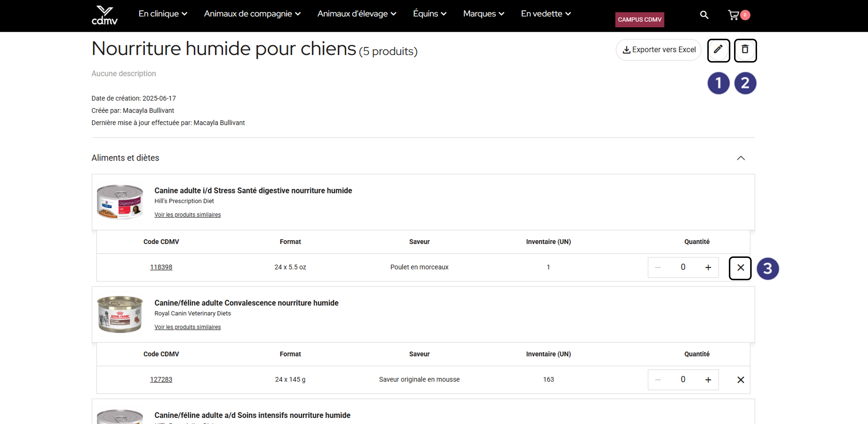Click the Royal Canin Convalescence can thumbnail
Screen dimensions: 868x424
click(x=120, y=314)
